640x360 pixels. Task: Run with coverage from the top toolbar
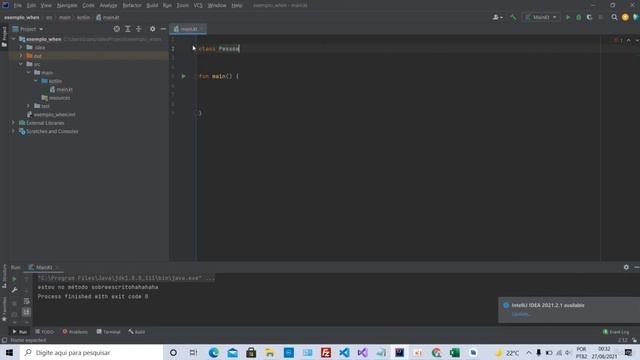589,17
